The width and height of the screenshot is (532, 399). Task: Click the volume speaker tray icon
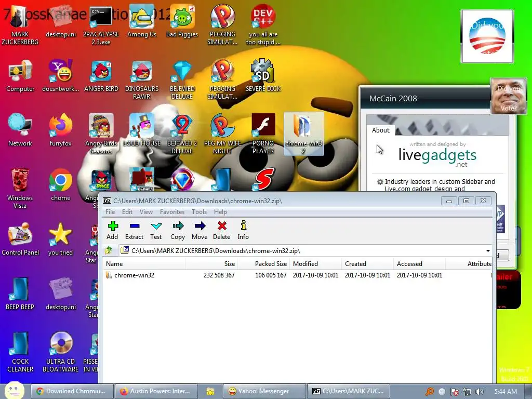(x=479, y=392)
